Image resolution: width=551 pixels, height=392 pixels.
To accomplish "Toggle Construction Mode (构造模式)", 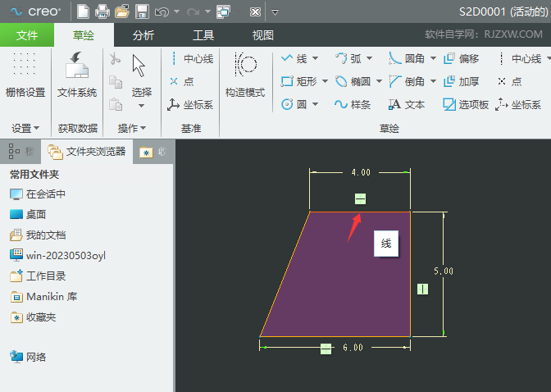I will (x=245, y=75).
